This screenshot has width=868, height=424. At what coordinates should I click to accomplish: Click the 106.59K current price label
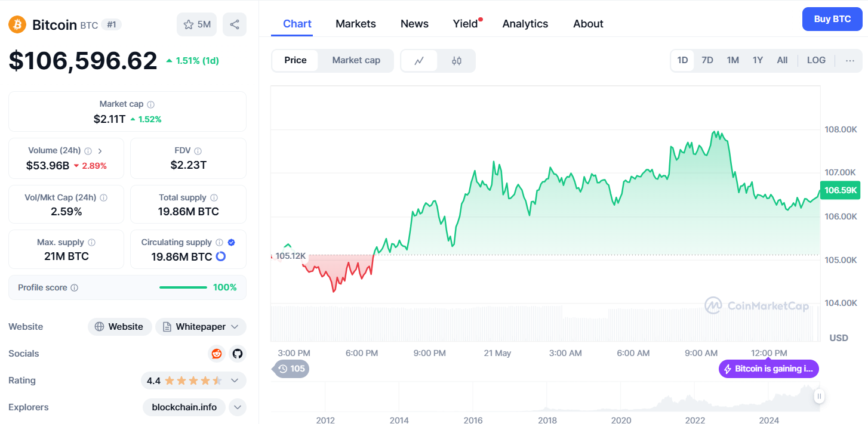tap(841, 191)
